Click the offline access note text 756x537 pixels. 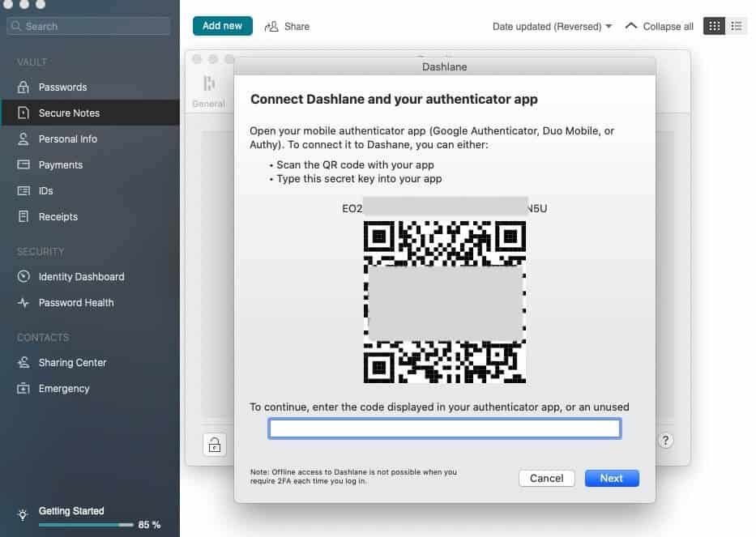click(x=353, y=476)
